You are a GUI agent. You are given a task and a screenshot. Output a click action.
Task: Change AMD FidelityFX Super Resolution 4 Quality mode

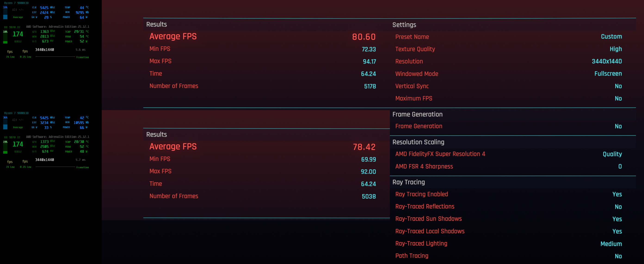[612, 154]
